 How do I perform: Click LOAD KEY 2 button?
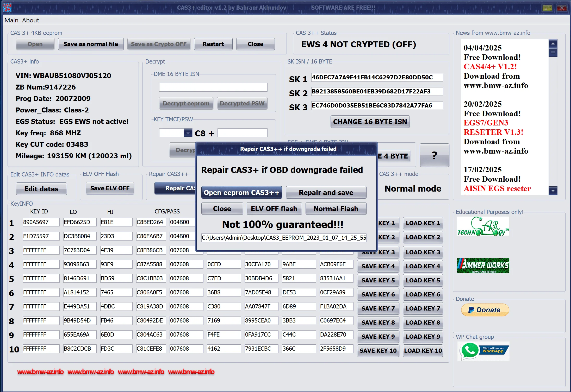point(423,237)
